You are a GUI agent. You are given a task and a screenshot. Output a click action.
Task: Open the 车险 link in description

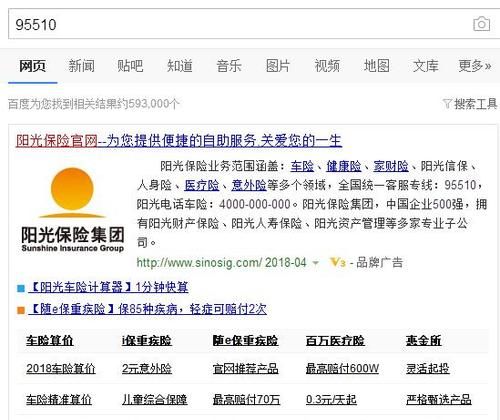(302, 166)
